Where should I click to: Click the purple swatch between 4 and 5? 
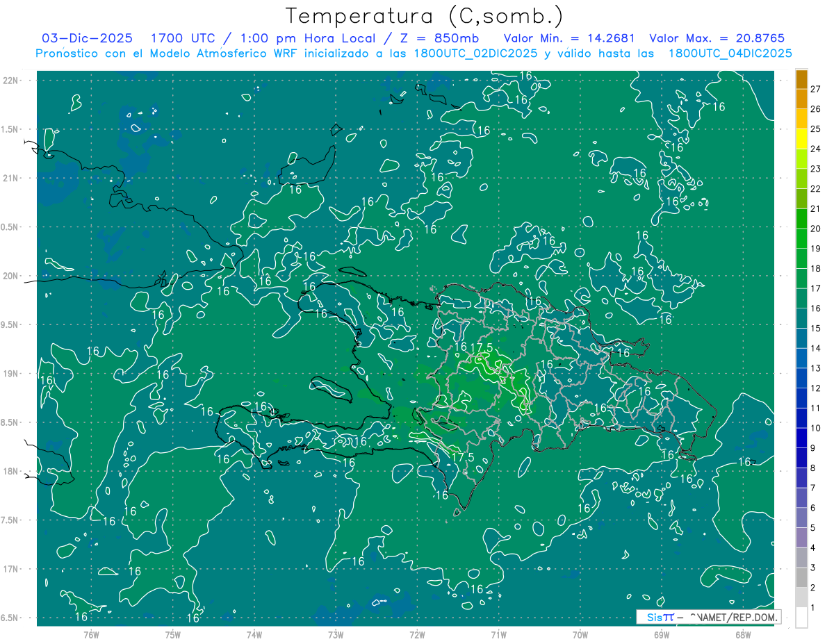801,538
